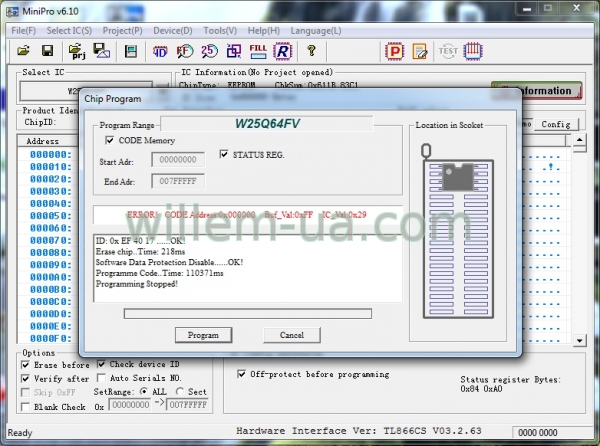600x446 pixels.
Task: Click the W25Q64FV chip name label
Action: (x=267, y=124)
